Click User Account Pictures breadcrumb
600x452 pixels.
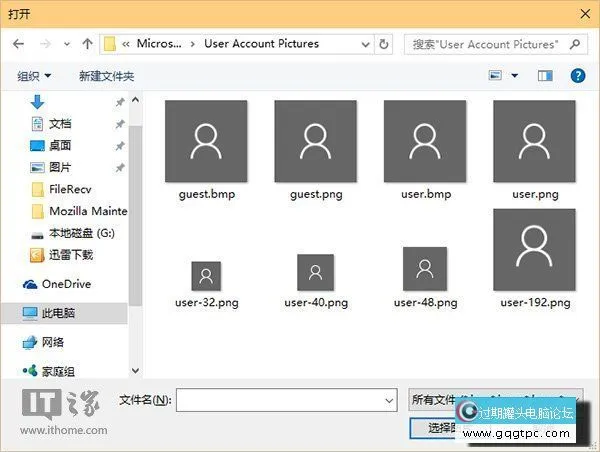(261, 44)
